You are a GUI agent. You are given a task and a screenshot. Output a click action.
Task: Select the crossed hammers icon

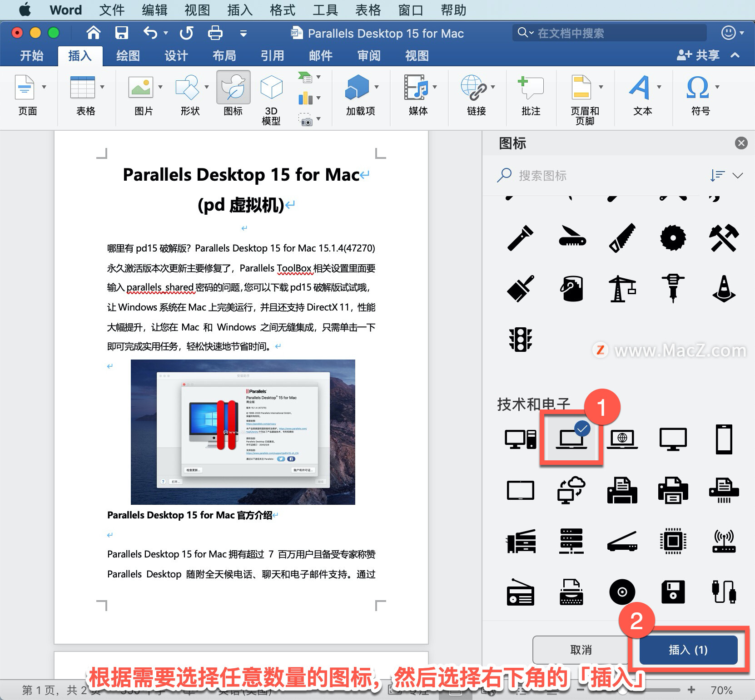tap(724, 237)
